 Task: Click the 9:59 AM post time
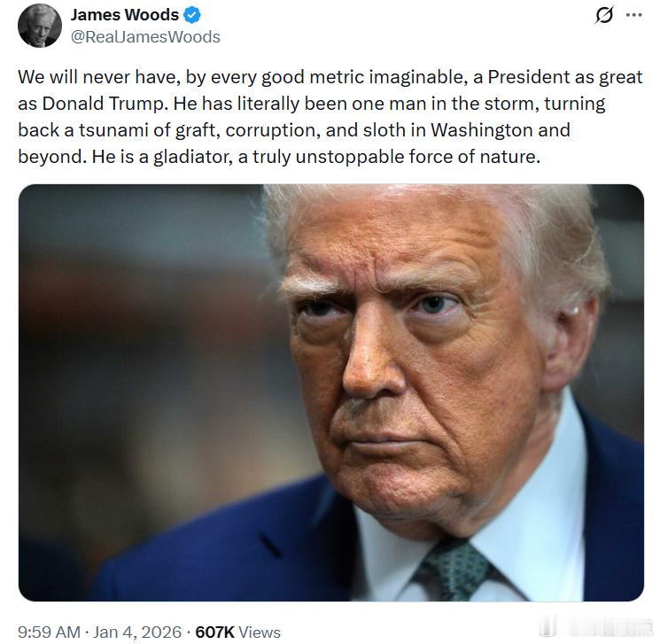coord(49,632)
